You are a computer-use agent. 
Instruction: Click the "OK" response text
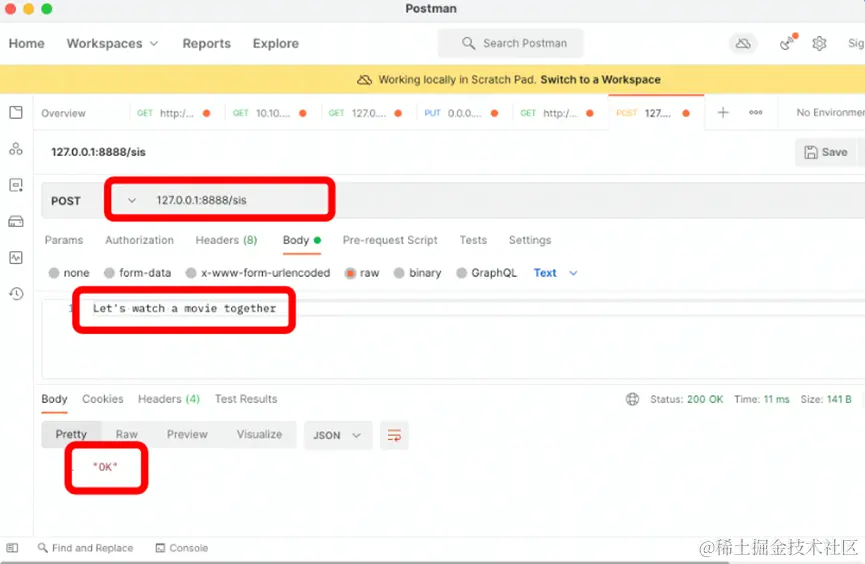coord(105,467)
